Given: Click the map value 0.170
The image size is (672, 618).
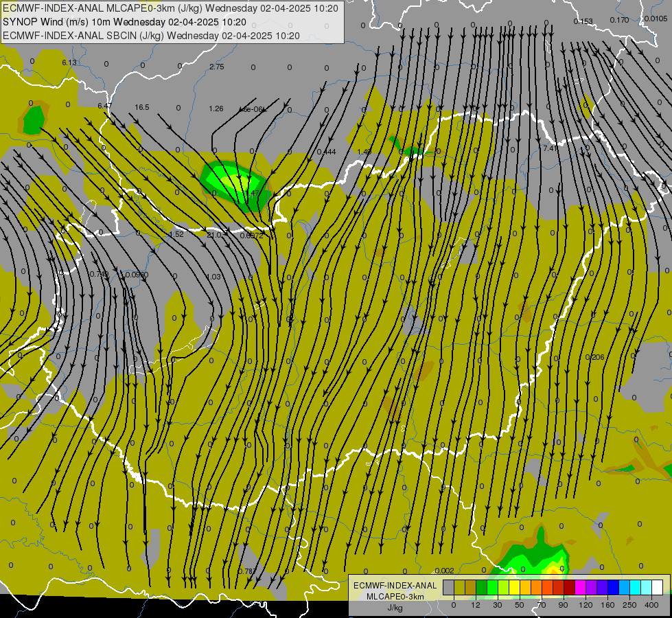Looking at the screenshot, I should pyautogui.click(x=619, y=20).
